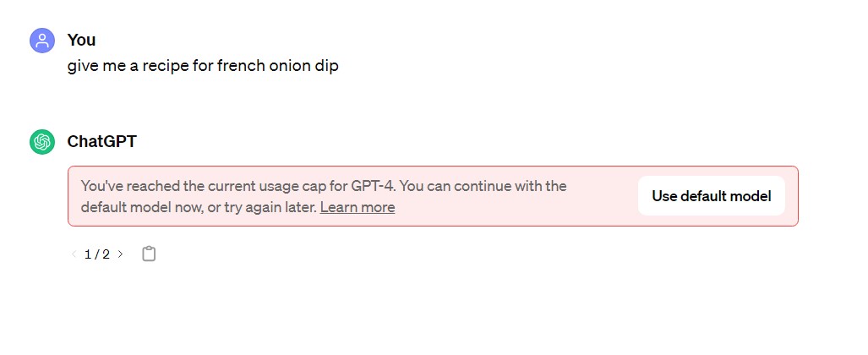Copy the response with the clipboard icon
The height and width of the screenshot is (355, 868).
pyautogui.click(x=149, y=254)
